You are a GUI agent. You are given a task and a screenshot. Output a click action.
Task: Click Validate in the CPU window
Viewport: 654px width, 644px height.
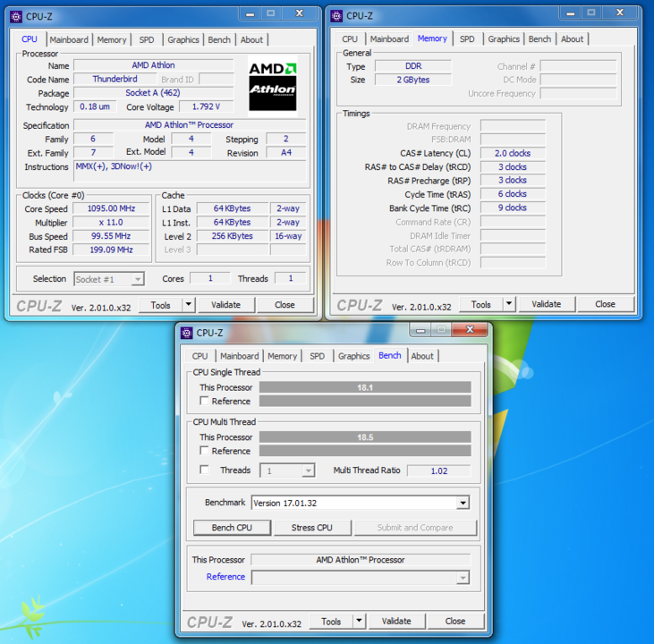225,304
